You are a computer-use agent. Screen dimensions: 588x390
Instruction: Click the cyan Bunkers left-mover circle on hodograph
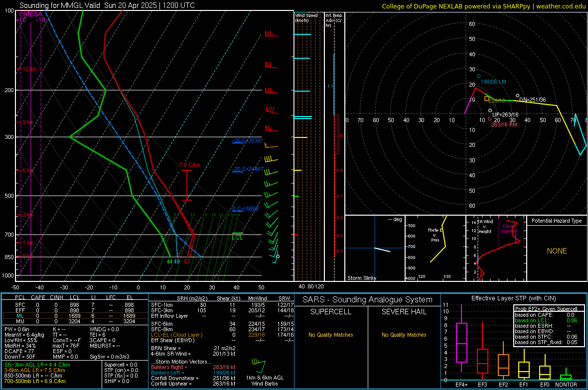tap(479, 76)
